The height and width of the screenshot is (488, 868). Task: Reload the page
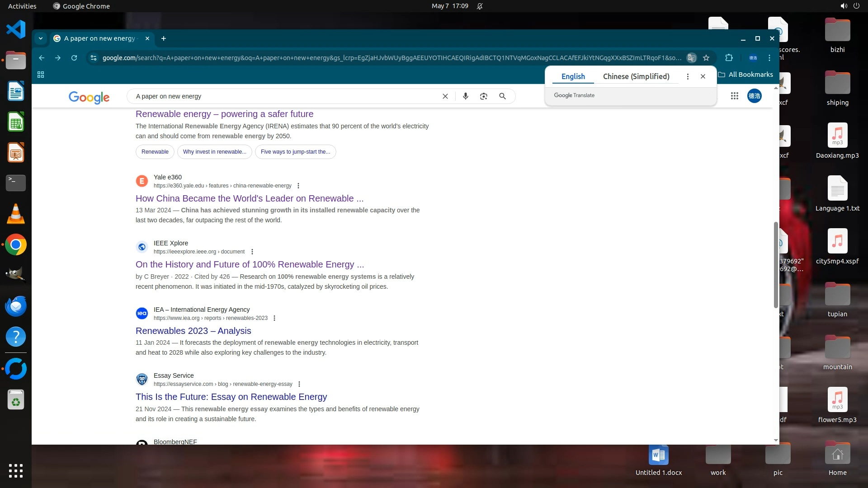click(74, 58)
